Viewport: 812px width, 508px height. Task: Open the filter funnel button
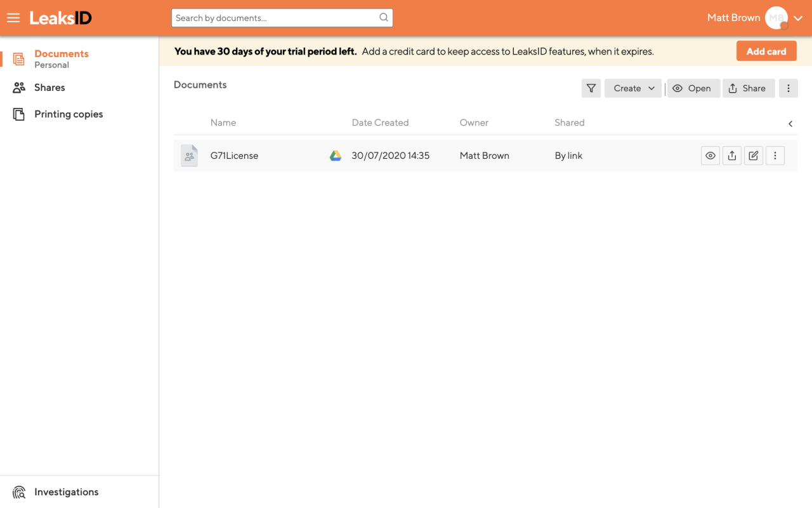click(591, 88)
